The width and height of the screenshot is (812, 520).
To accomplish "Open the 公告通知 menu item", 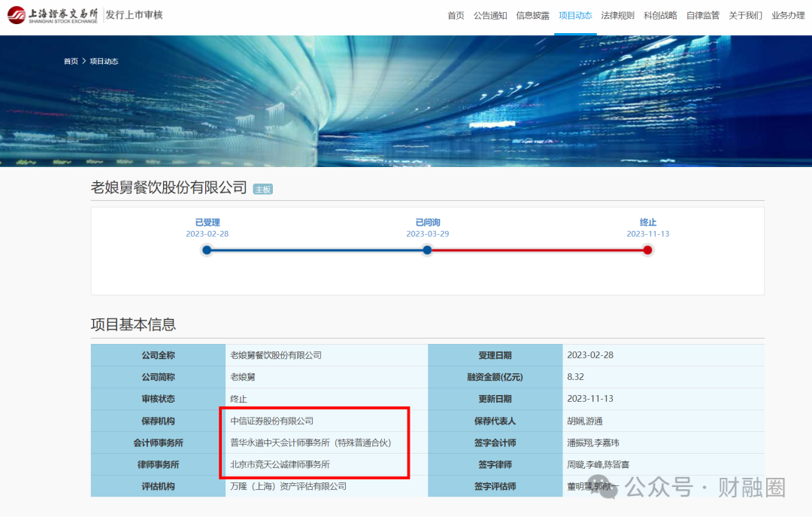I will [x=490, y=16].
